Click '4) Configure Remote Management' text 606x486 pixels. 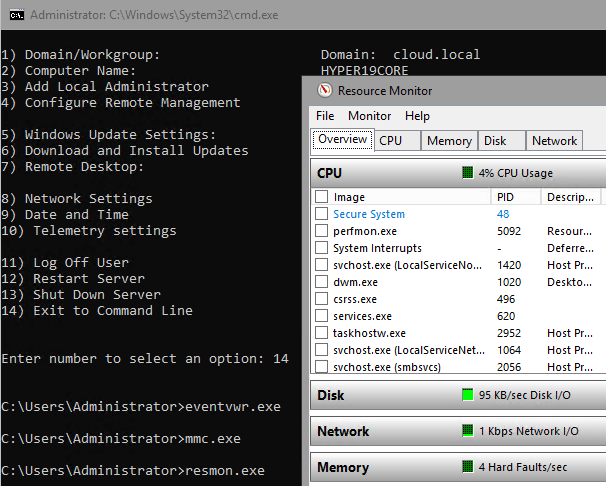(x=121, y=103)
